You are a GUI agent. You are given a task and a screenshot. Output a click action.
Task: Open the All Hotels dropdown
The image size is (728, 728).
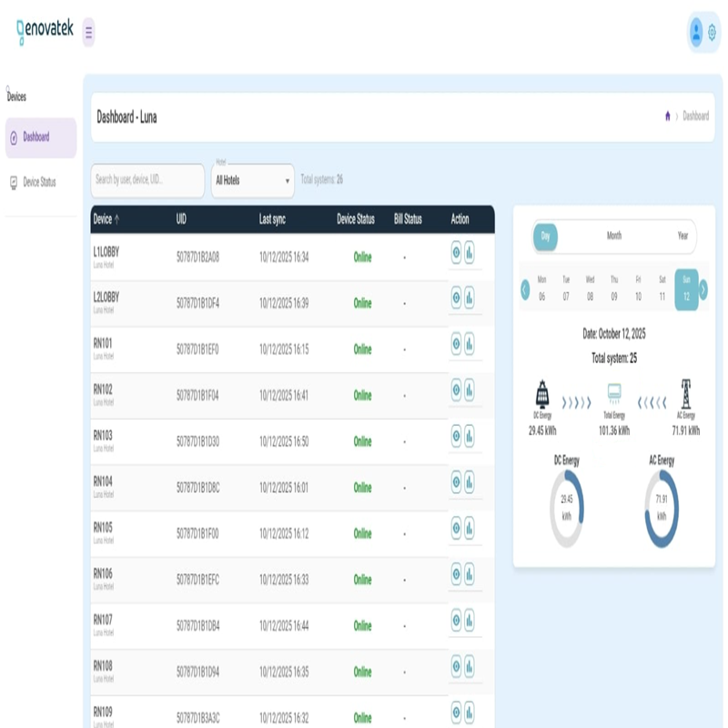(x=252, y=180)
